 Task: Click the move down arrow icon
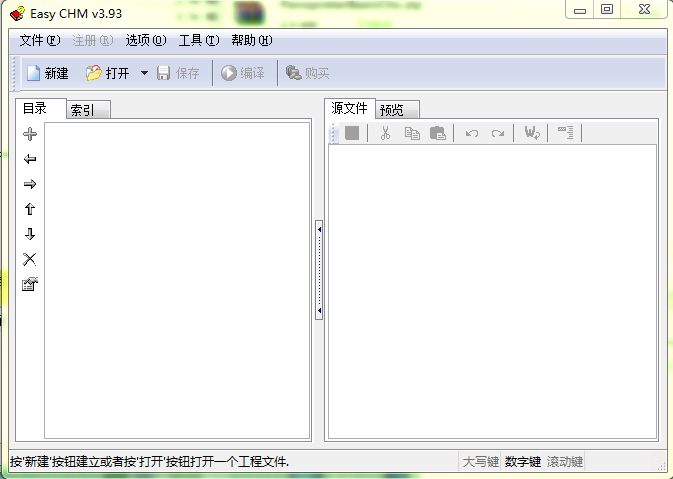click(30, 234)
